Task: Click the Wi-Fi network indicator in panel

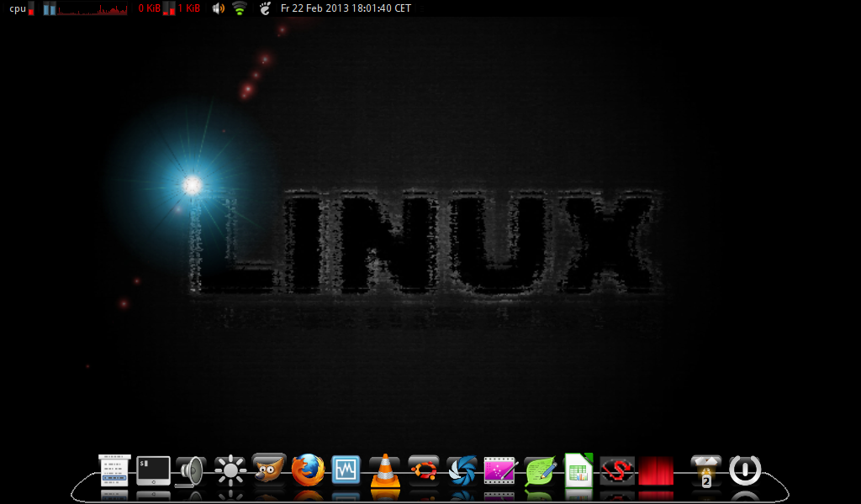Action: point(240,8)
